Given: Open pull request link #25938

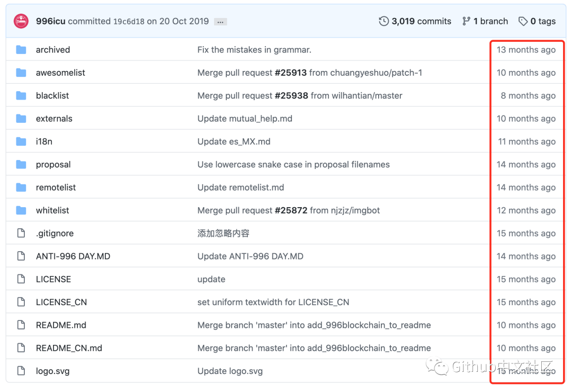Looking at the screenshot, I should [x=291, y=95].
